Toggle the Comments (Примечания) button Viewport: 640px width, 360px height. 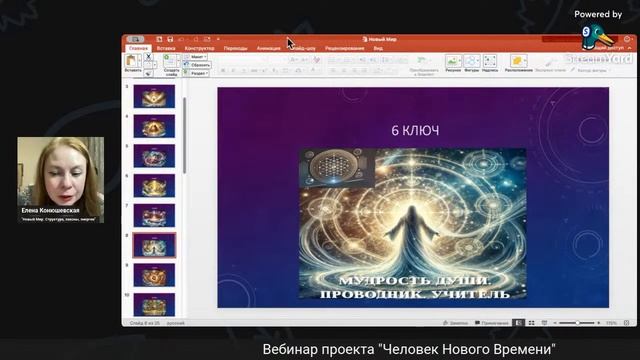click(492, 323)
